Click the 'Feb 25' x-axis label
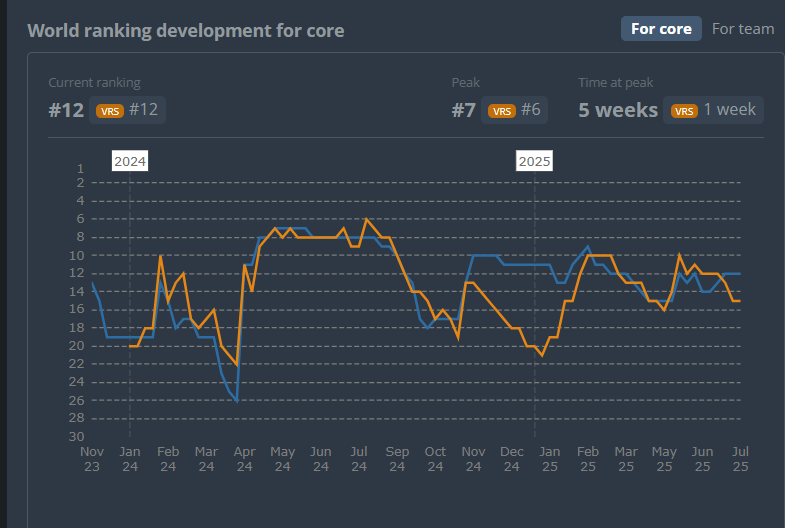 pyautogui.click(x=588, y=459)
